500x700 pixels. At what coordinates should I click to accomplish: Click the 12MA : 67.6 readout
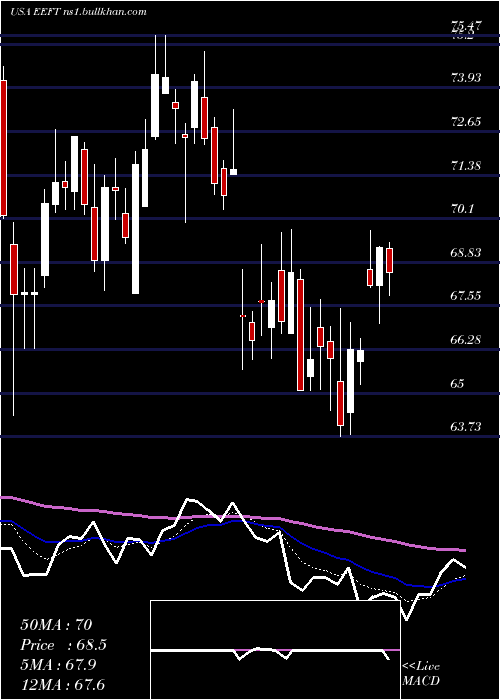[x=62, y=684]
